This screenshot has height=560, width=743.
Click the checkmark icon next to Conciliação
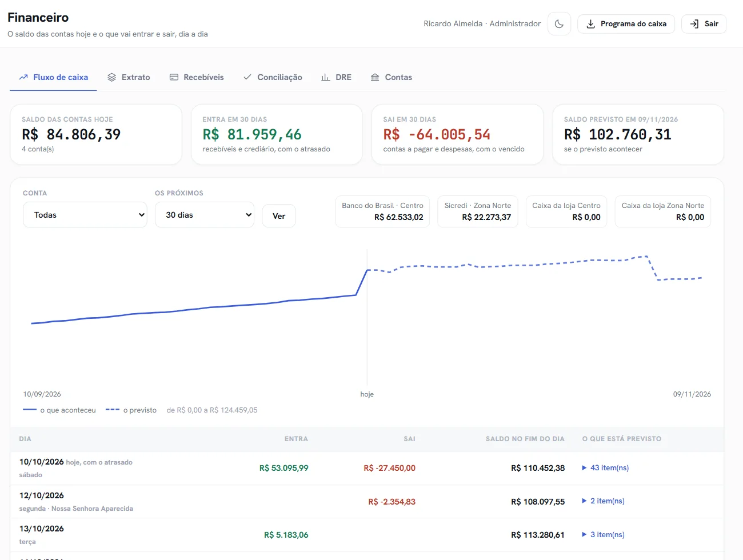click(247, 77)
